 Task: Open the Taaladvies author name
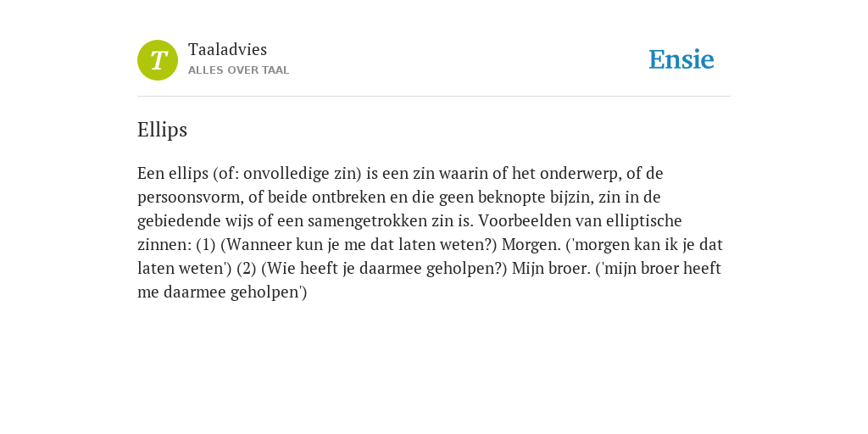tap(227, 49)
